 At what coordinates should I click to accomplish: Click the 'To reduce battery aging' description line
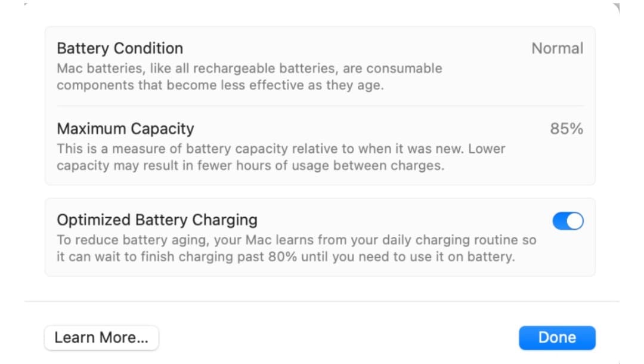coord(296,240)
